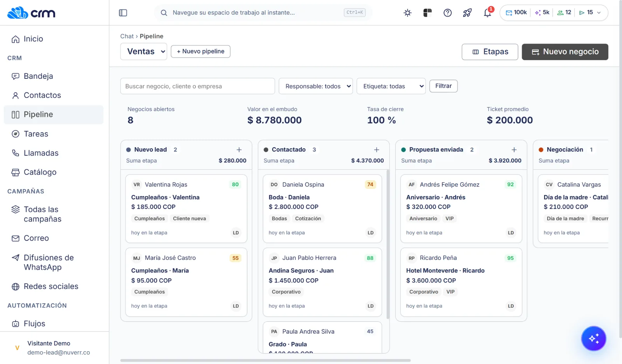
Task: Click the Llamadas phone icon
Action: [x=16, y=153]
